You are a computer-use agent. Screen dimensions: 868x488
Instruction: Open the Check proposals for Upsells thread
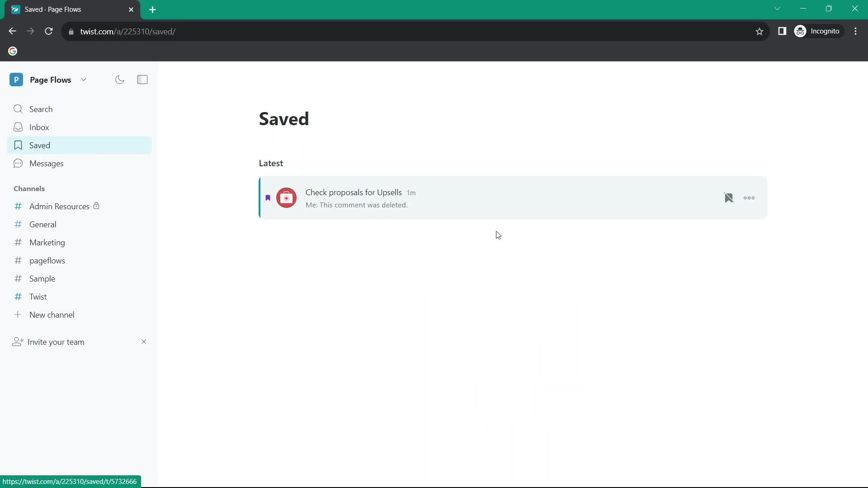[354, 192]
